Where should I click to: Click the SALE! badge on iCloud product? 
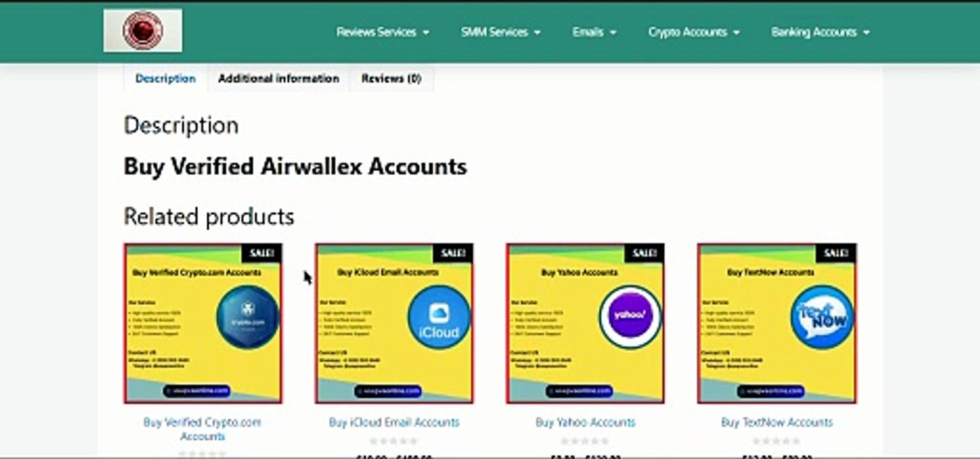click(453, 253)
